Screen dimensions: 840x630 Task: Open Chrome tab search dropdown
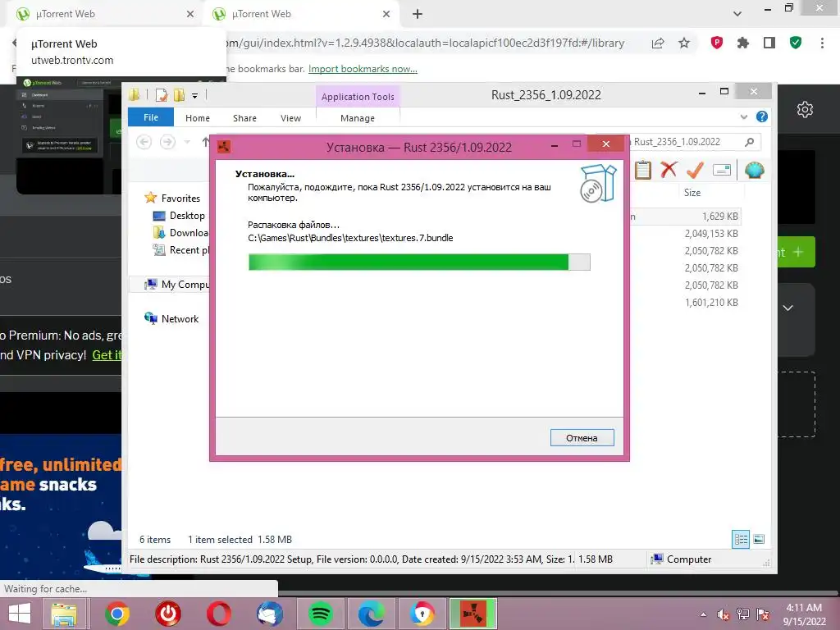tap(737, 14)
